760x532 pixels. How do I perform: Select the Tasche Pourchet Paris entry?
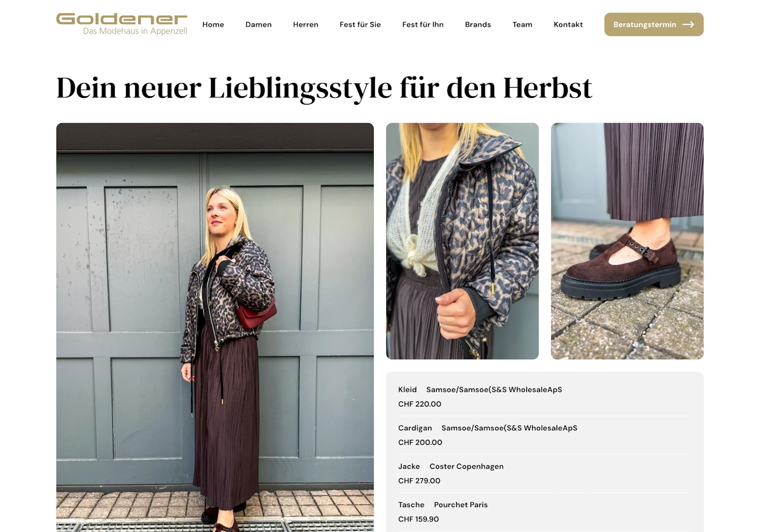545,512
